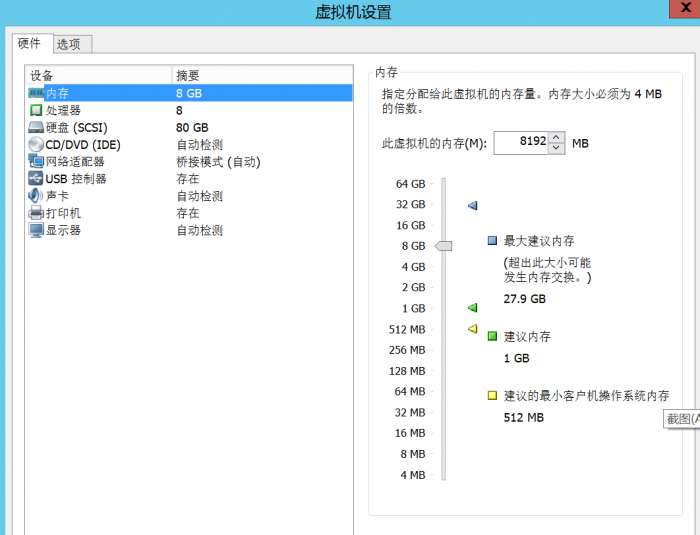Increase memory with the spinner up arrow
The height and width of the screenshot is (535, 700).
click(x=557, y=138)
